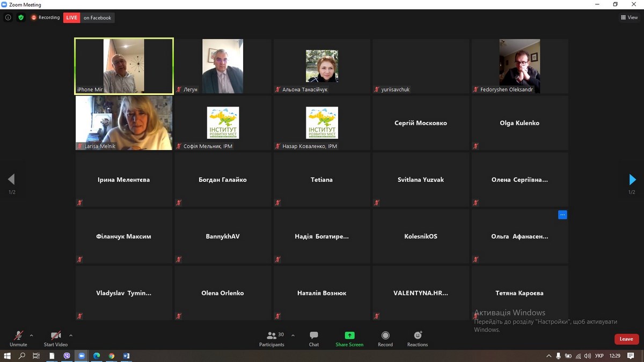Open the Chat panel
Image resolution: width=644 pixels, height=362 pixels.
point(314,338)
